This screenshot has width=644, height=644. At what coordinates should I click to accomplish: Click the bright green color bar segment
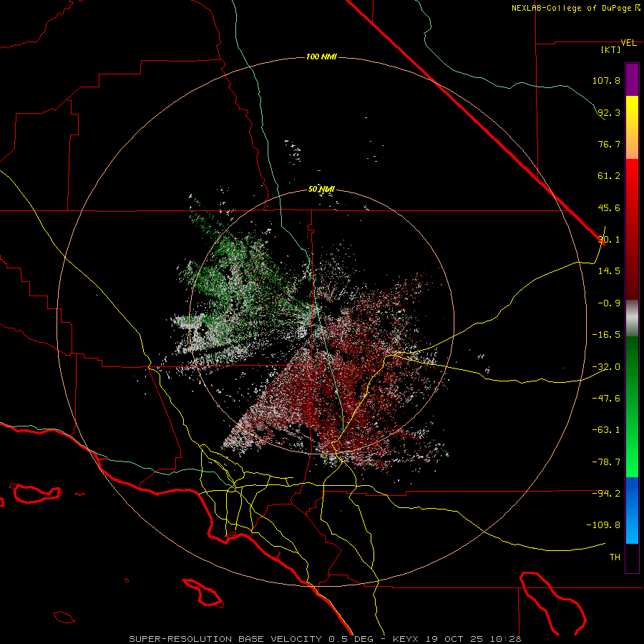pos(632,444)
